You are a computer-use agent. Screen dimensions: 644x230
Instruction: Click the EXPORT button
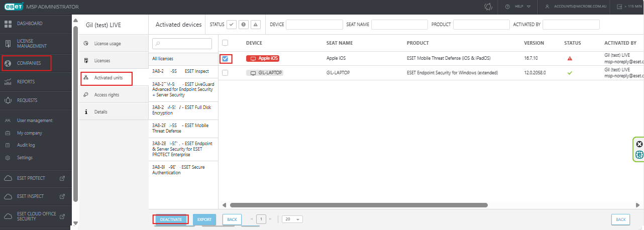(204, 219)
